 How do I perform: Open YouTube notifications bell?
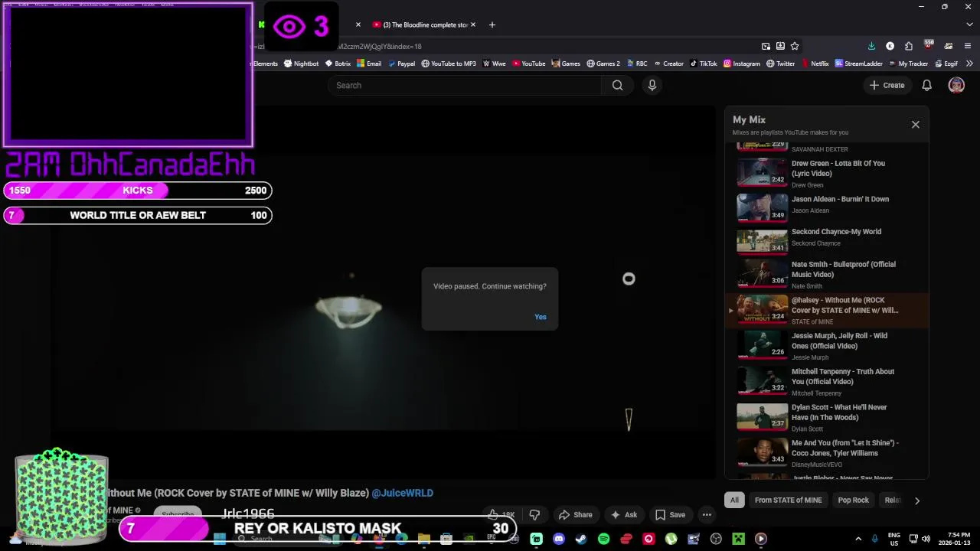(927, 86)
